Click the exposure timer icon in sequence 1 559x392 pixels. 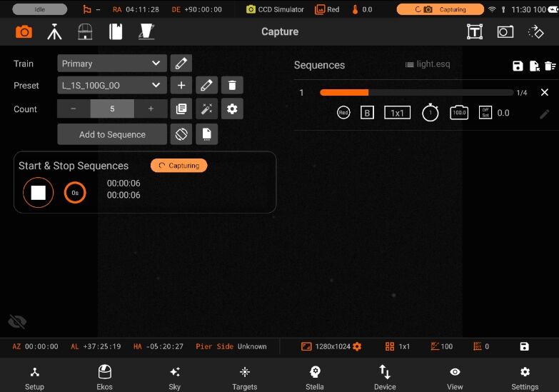pyautogui.click(x=430, y=113)
